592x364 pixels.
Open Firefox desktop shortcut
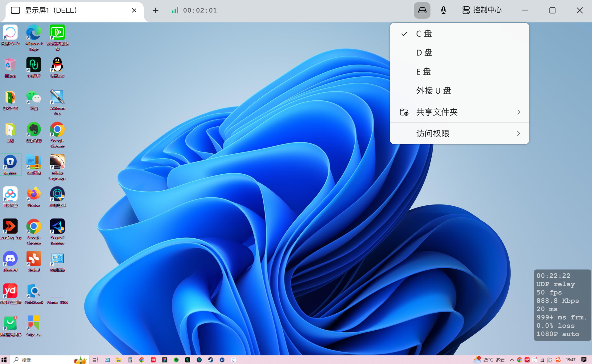coord(34,197)
